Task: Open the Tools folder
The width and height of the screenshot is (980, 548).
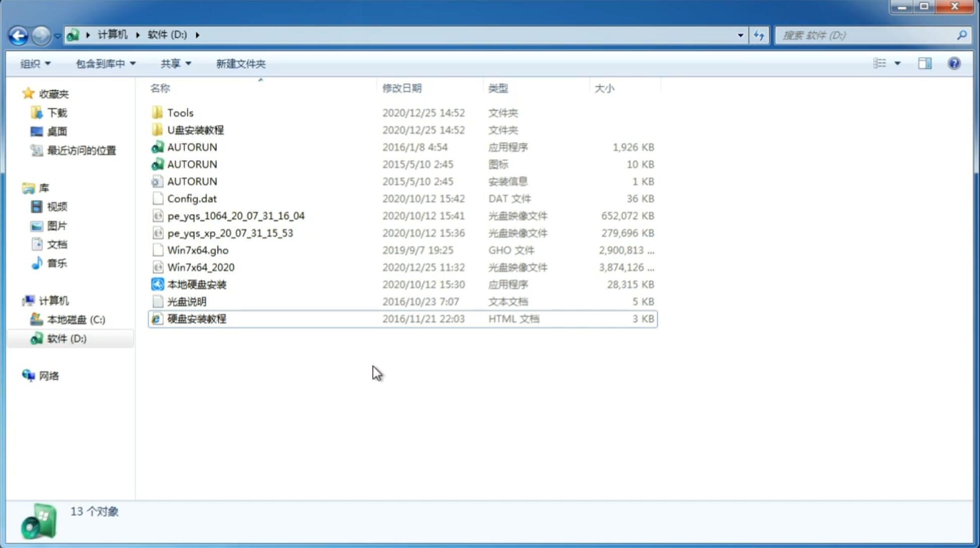Action: (179, 112)
